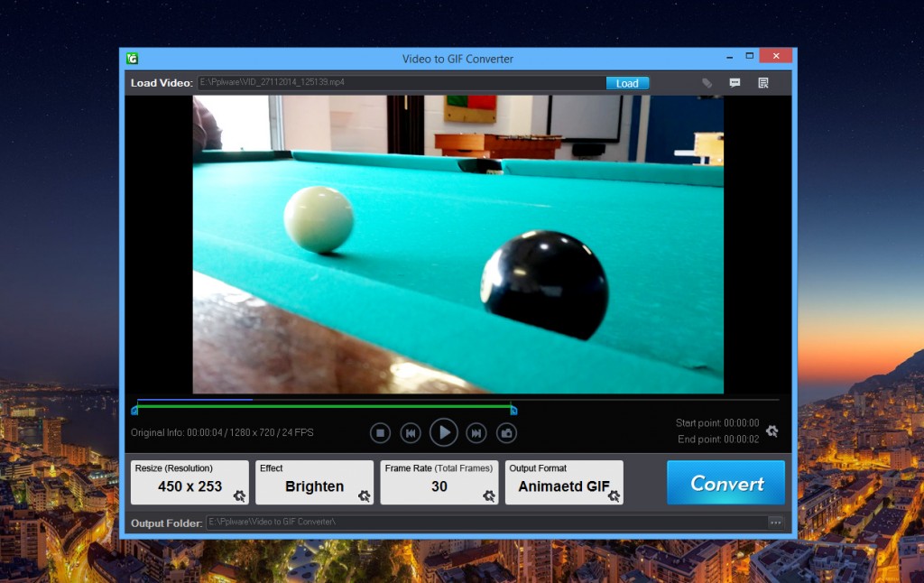
Task: Close the Video to GIF Converter window
Action: tap(776, 56)
